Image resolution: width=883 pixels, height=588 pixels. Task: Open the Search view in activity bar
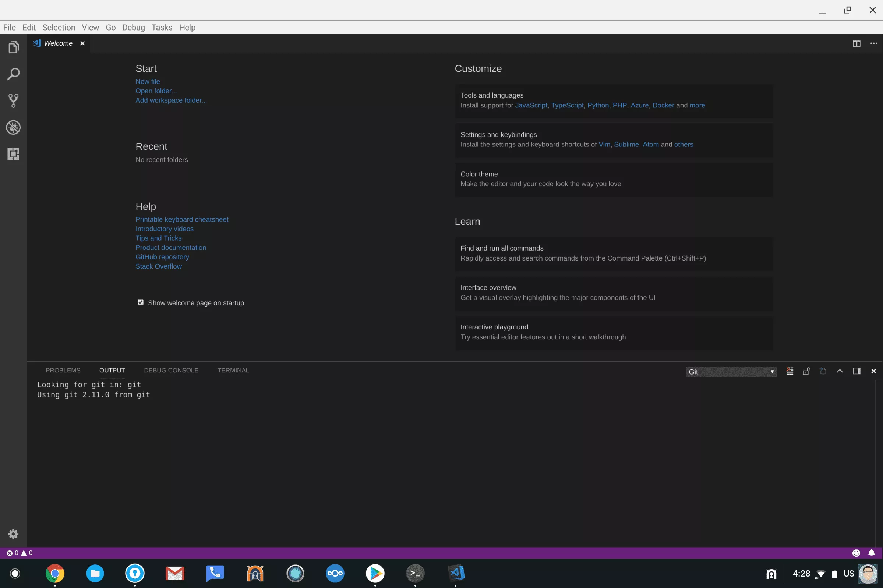coord(13,74)
